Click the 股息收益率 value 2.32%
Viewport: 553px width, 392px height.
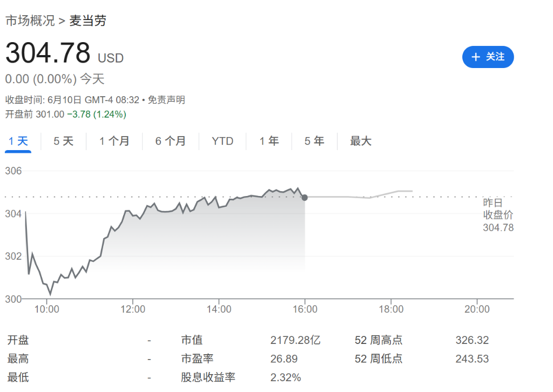(x=286, y=377)
